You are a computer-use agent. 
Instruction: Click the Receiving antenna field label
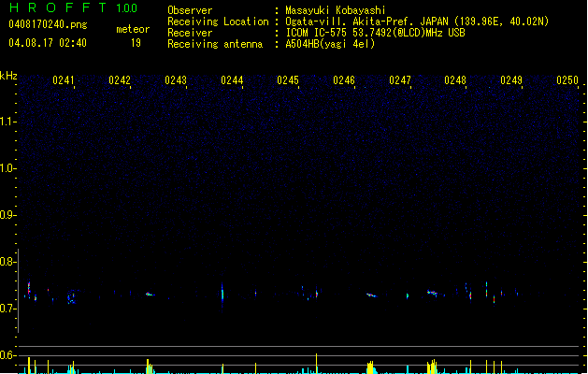[215, 44]
